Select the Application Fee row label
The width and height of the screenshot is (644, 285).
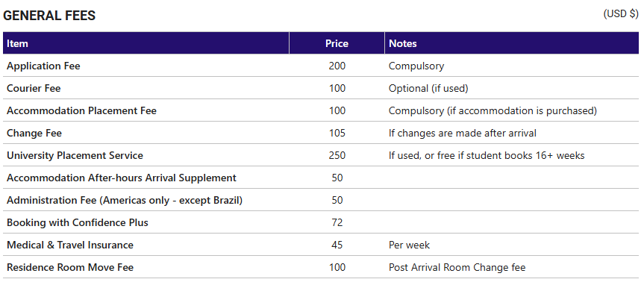43,66
